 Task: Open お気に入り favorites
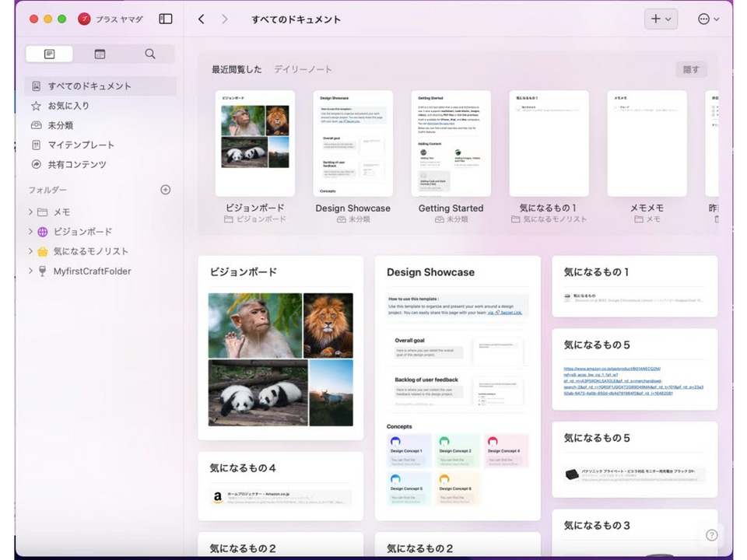point(68,106)
